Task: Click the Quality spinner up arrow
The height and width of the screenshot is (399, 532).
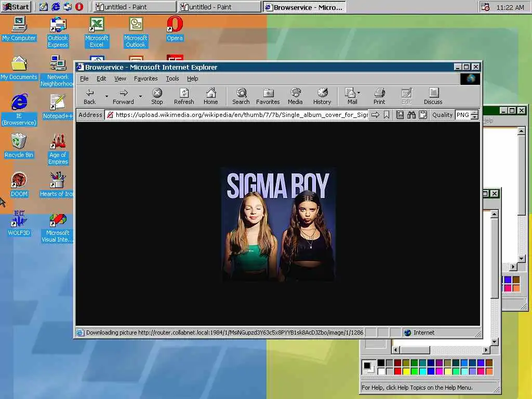Action: (x=475, y=113)
